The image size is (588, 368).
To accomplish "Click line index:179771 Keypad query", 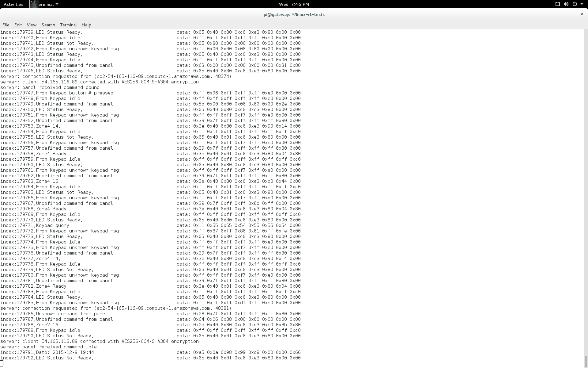I will tap(150, 225).
